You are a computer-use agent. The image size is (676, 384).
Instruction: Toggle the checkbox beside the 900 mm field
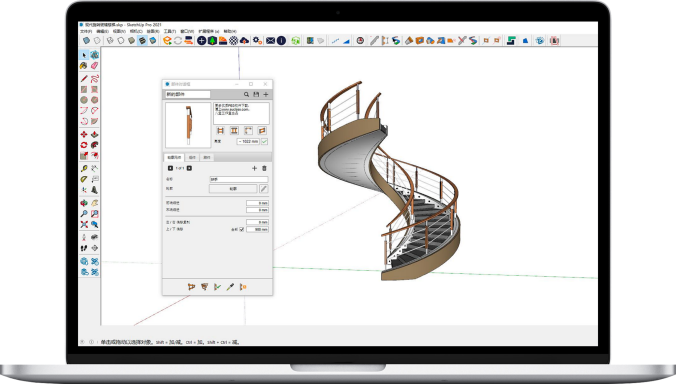(241, 229)
